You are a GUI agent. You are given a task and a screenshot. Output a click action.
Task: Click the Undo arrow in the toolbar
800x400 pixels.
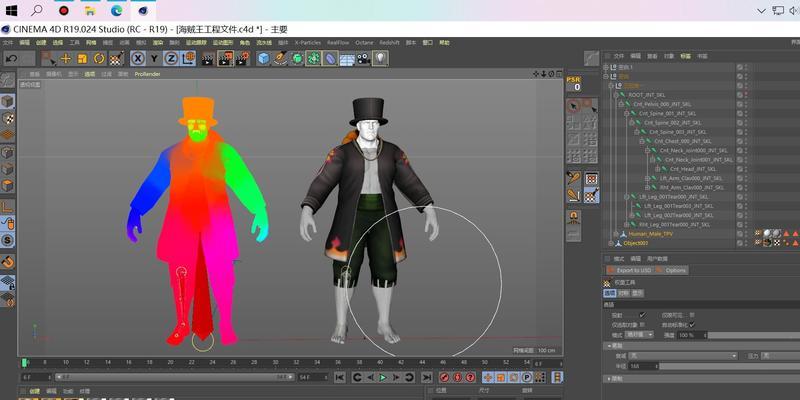(x=12, y=59)
